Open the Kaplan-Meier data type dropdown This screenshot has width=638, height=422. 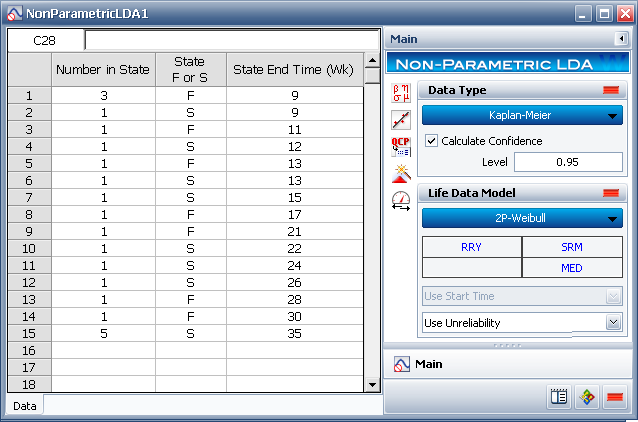point(522,115)
